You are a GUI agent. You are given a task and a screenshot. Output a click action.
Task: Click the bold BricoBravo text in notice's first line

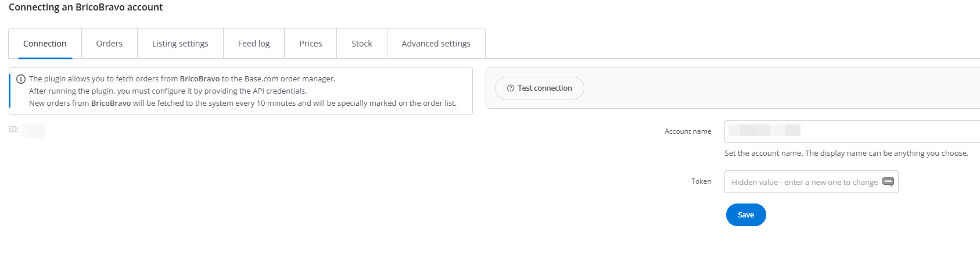[200, 79]
